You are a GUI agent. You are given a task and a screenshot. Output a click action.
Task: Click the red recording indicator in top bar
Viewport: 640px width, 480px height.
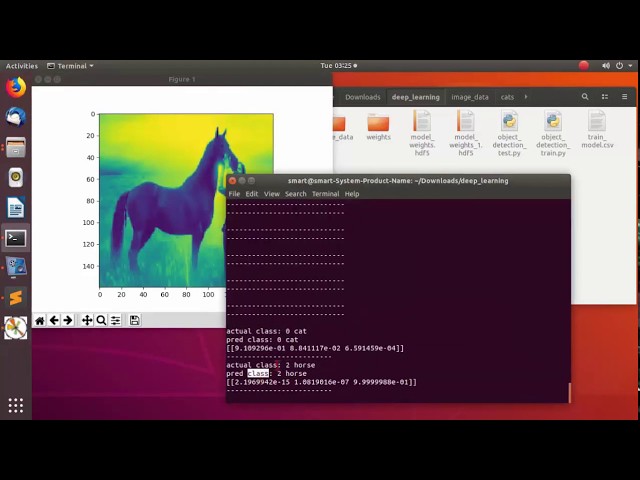pyautogui.click(x=584, y=66)
